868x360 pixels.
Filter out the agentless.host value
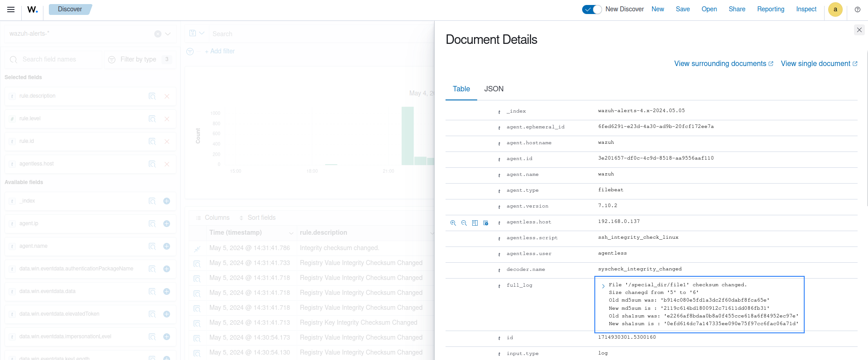[x=464, y=223]
